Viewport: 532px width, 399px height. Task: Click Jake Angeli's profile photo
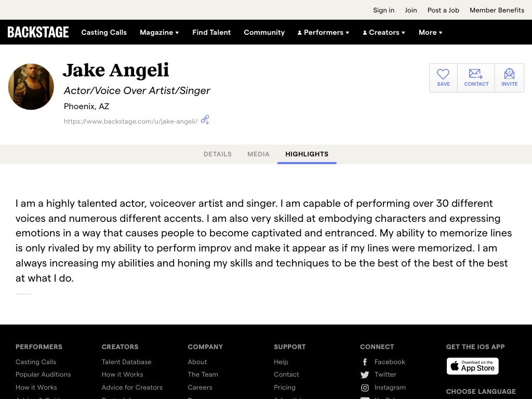click(31, 87)
